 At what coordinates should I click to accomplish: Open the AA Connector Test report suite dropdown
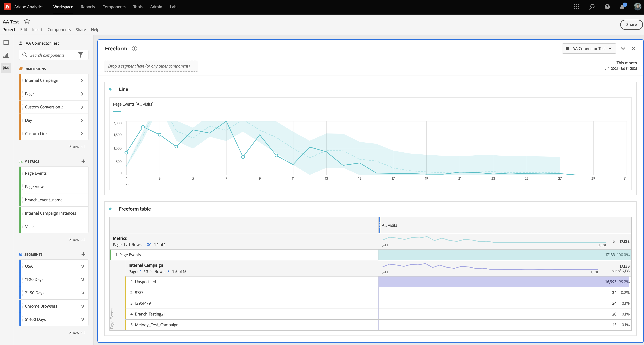pyautogui.click(x=589, y=49)
